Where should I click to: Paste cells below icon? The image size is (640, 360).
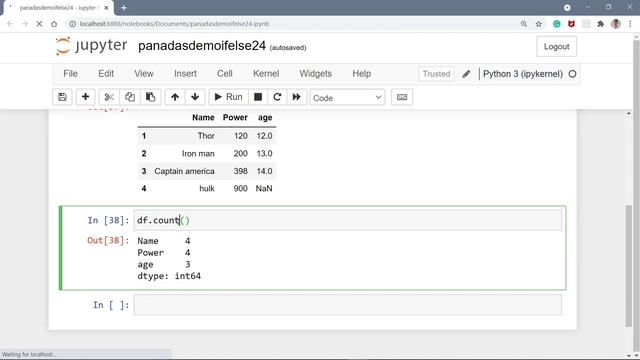pyautogui.click(x=151, y=97)
